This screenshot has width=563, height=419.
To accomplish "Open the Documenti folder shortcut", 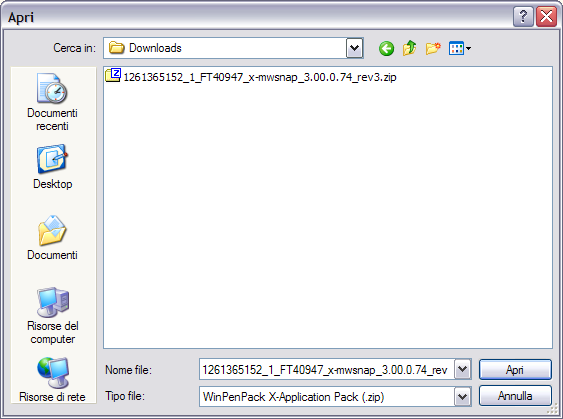I will (x=52, y=238).
